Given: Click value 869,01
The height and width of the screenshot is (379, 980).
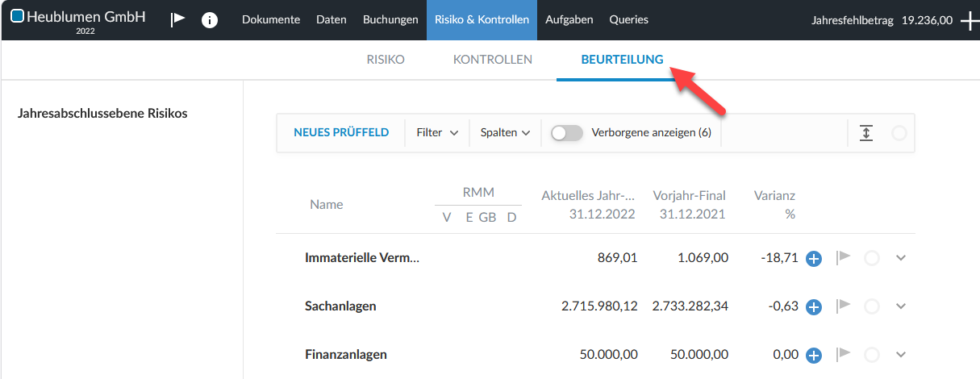Looking at the screenshot, I should (x=617, y=258).
